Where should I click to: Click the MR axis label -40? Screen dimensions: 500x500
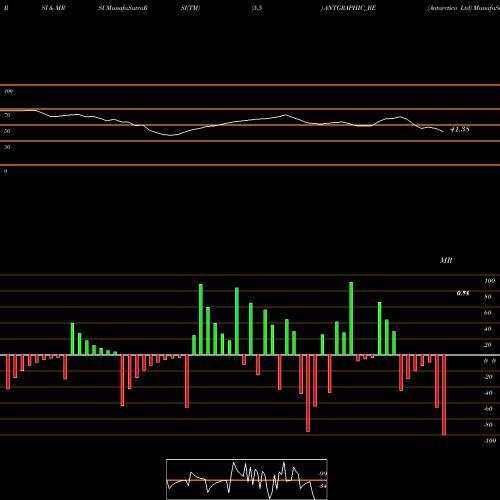(x=488, y=393)
